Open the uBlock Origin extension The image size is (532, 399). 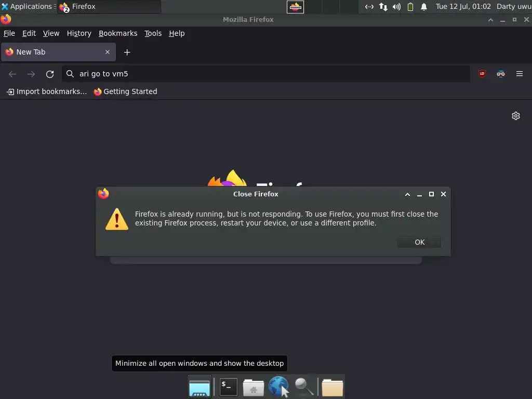pos(482,74)
